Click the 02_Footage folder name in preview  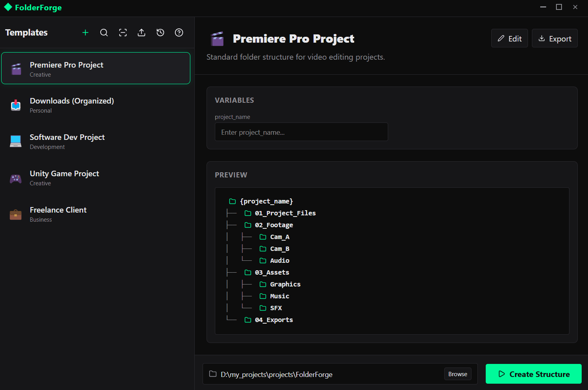coord(274,225)
